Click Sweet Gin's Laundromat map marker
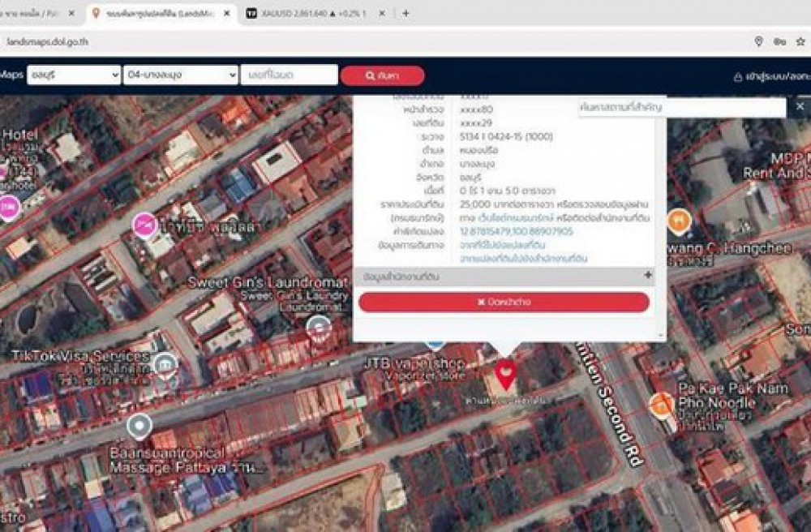 318,327
